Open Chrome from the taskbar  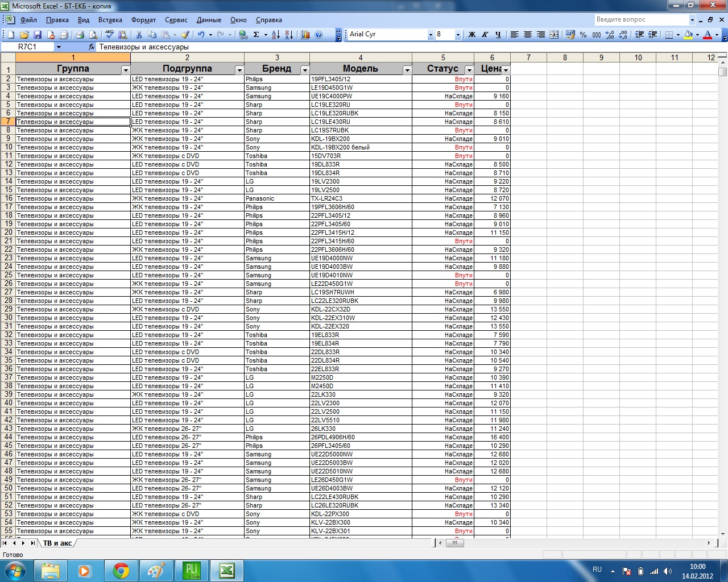pos(121,571)
